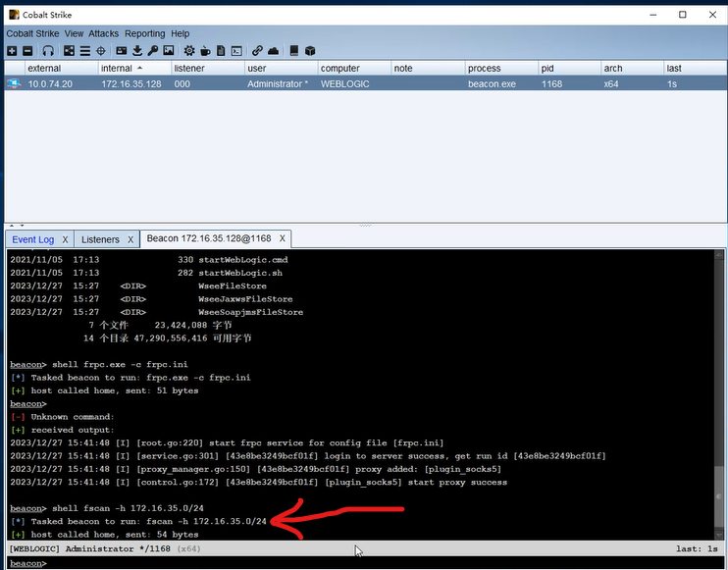The height and width of the screenshot is (570, 728).
Task: Open the Reporting menu
Action: point(145,33)
